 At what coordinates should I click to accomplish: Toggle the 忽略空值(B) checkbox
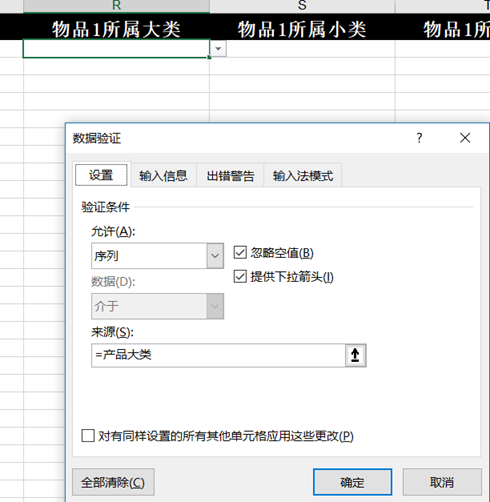(240, 253)
